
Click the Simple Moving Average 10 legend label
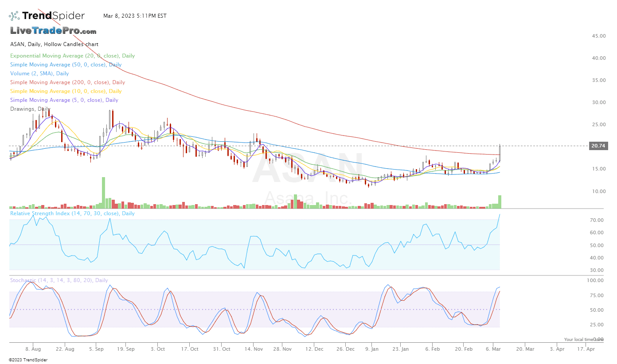click(66, 91)
